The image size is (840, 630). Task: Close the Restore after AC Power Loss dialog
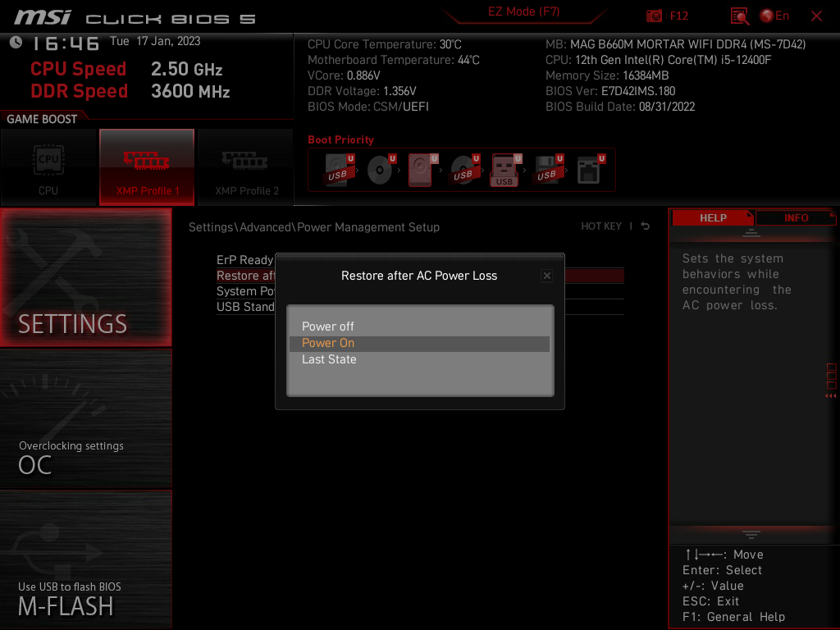point(546,276)
